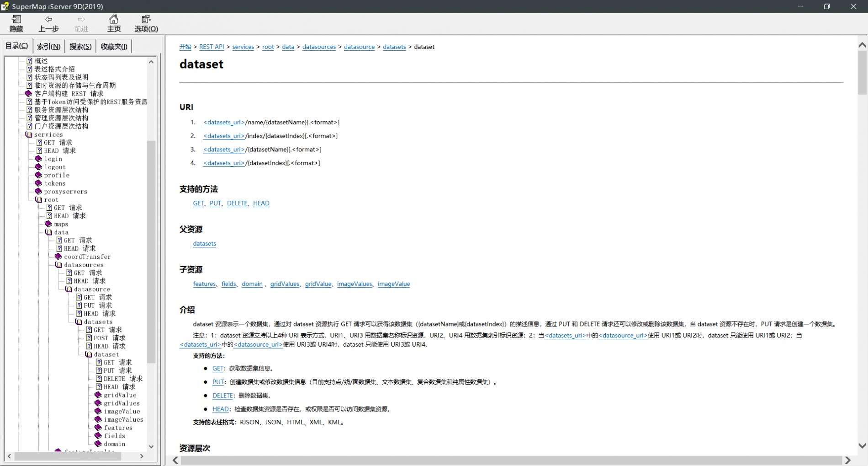868x466 pixels.
Task: Click tree panel scroll-up arrow
Action: click(151, 62)
